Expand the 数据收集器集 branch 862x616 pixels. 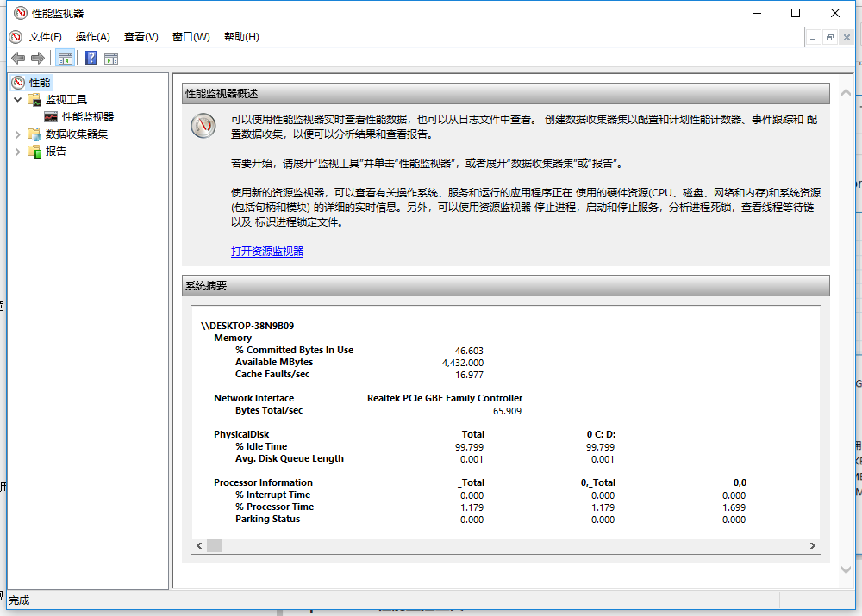(17, 134)
